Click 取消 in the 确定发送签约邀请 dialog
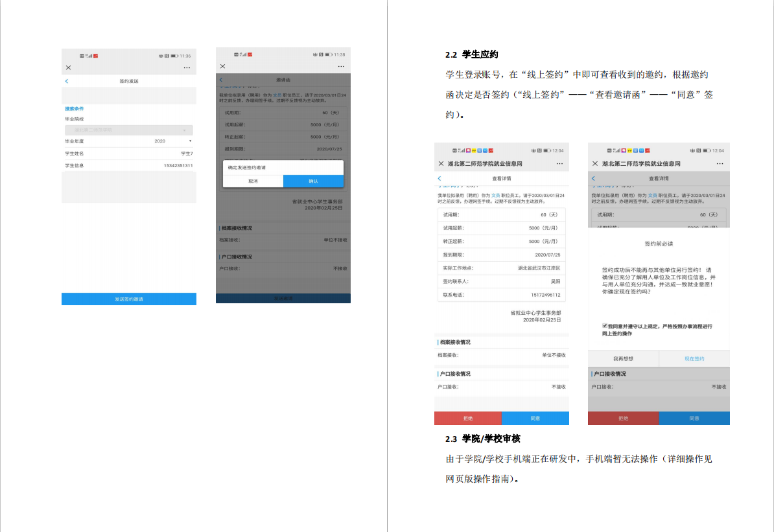The height and width of the screenshot is (532, 774). pos(253,181)
